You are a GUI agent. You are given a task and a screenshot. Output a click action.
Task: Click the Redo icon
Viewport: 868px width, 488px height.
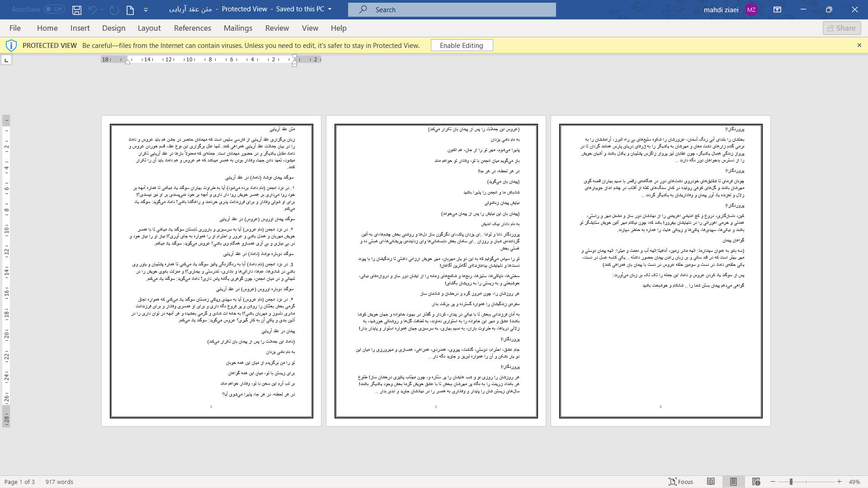(114, 9)
